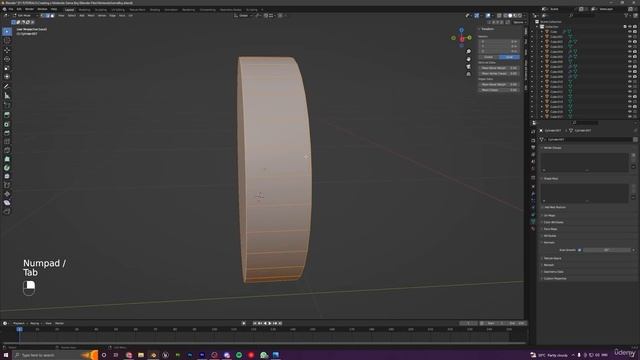
Task: Expand the Color Attributes panel
Action: coord(553,222)
